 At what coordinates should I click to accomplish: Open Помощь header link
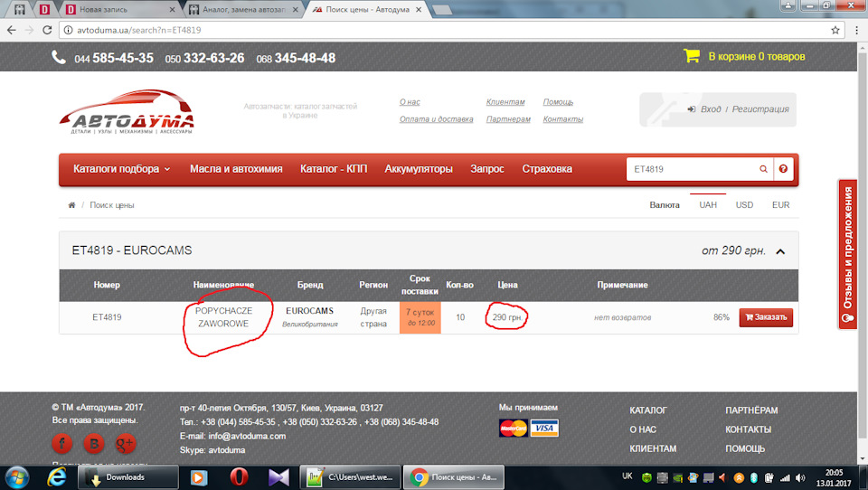click(558, 102)
